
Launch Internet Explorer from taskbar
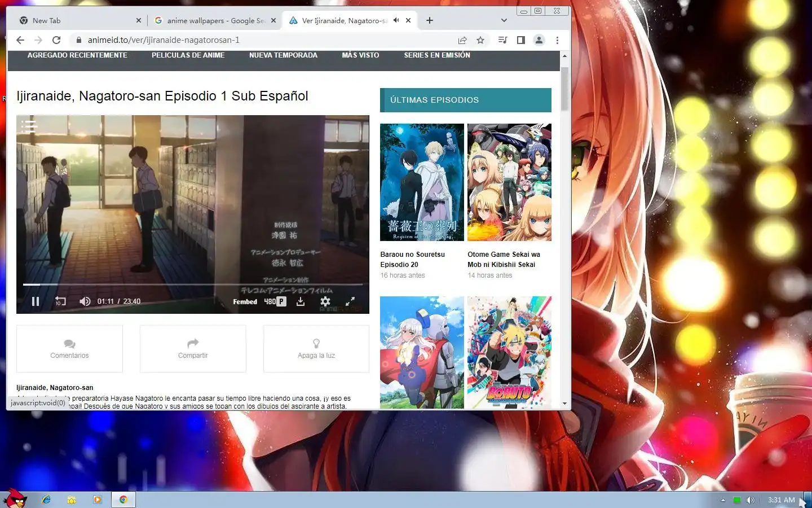click(46, 500)
